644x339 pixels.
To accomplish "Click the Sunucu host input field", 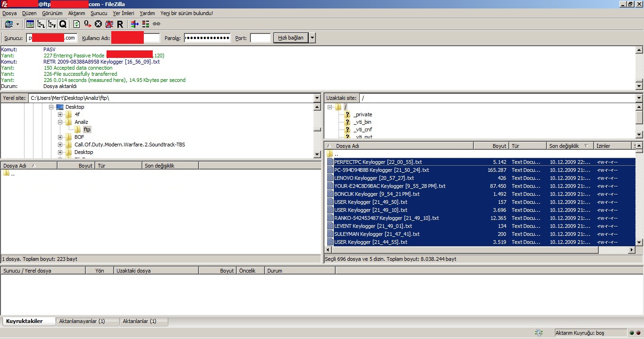I will tap(51, 38).
